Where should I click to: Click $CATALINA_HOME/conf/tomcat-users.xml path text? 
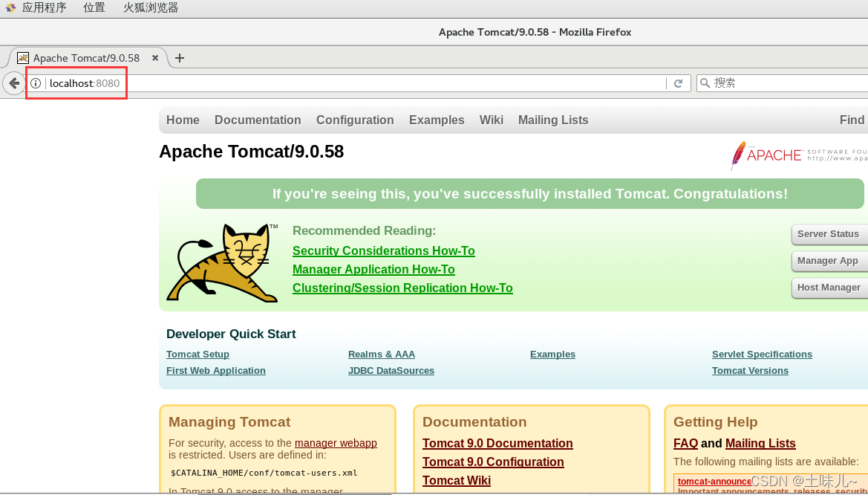pyautogui.click(x=264, y=473)
